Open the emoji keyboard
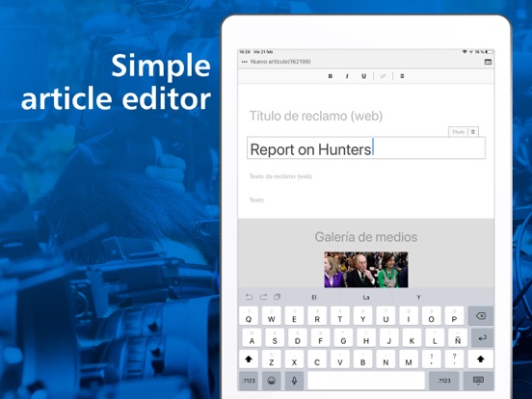The width and height of the screenshot is (532, 399). click(x=271, y=381)
